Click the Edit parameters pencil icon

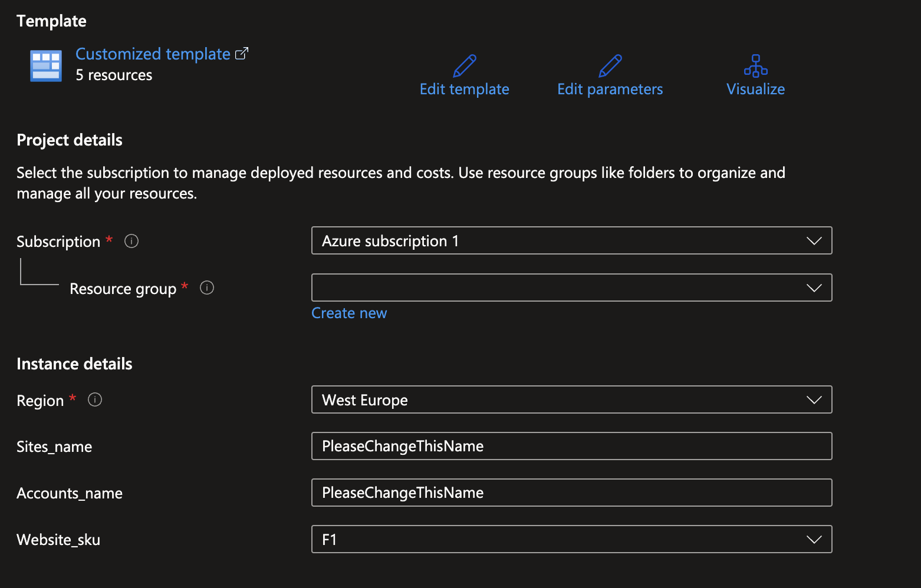(x=610, y=65)
